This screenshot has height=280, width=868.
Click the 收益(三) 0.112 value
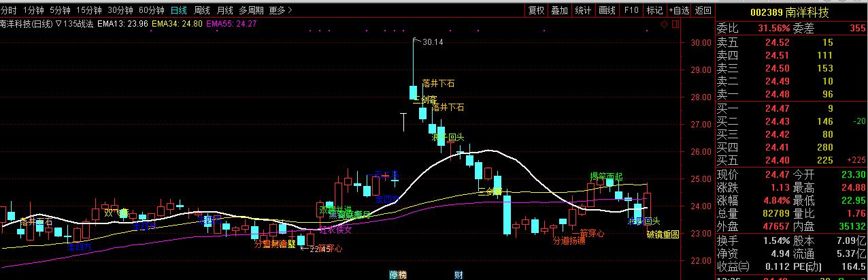[777, 266]
